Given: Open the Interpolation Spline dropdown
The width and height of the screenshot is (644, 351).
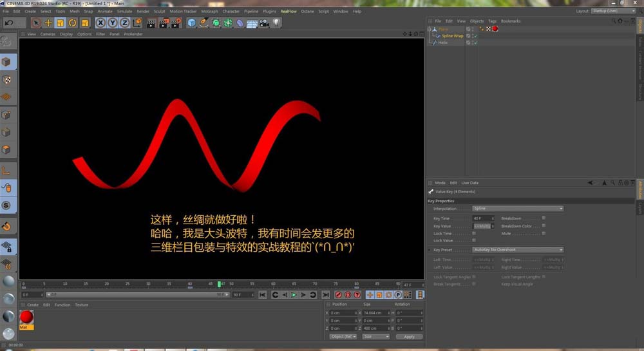Looking at the screenshot, I should tap(518, 209).
